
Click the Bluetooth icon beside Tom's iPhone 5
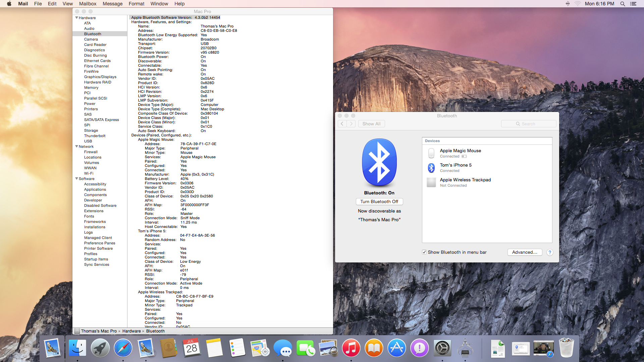pos(431,168)
